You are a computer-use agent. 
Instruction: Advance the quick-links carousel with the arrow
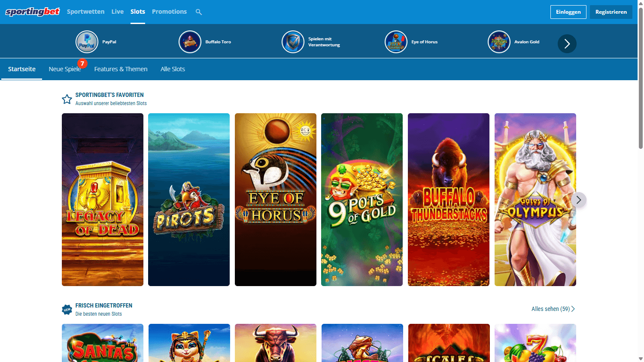pos(567,44)
